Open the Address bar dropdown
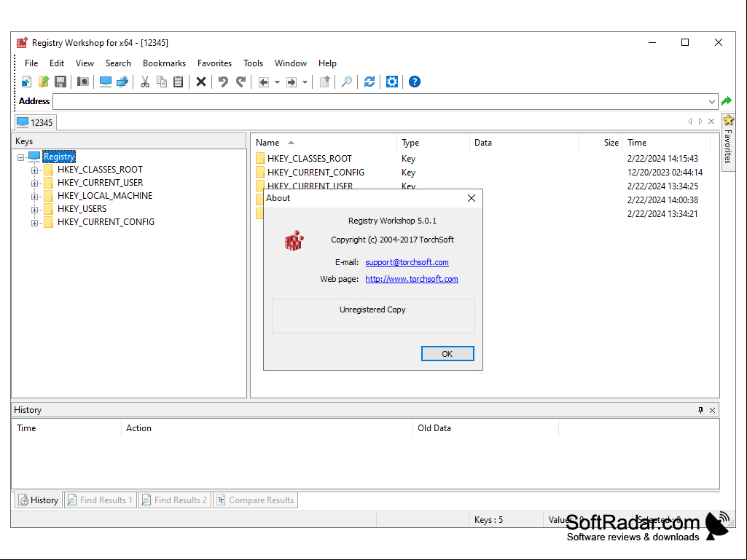The image size is (747, 560). pos(712,101)
